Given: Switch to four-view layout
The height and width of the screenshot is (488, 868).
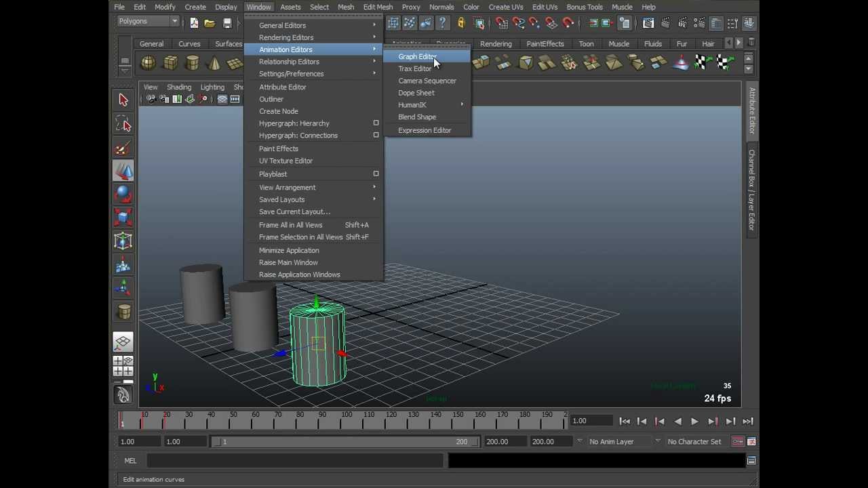Looking at the screenshot, I should [123, 366].
